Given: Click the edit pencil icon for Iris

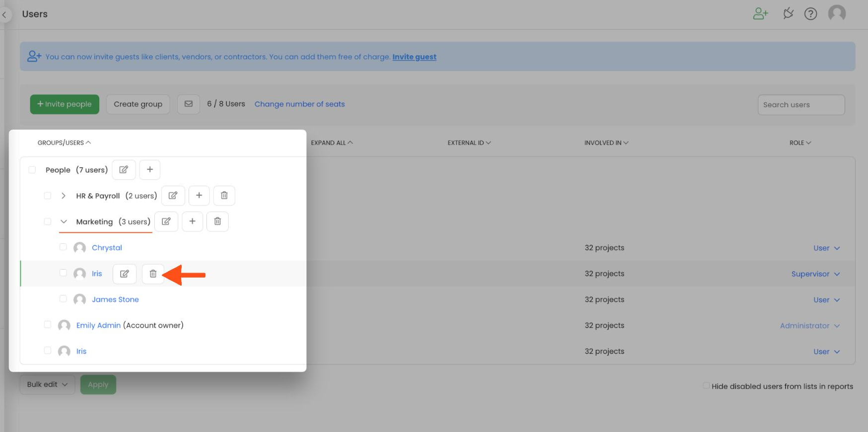Looking at the screenshot, I should pos(125,274).
